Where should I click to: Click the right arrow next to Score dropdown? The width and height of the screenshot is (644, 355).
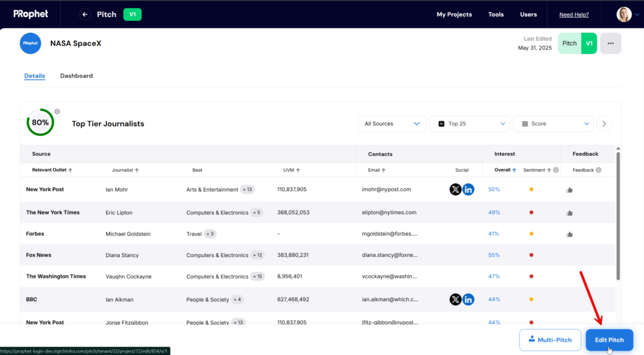coord(604,124)
